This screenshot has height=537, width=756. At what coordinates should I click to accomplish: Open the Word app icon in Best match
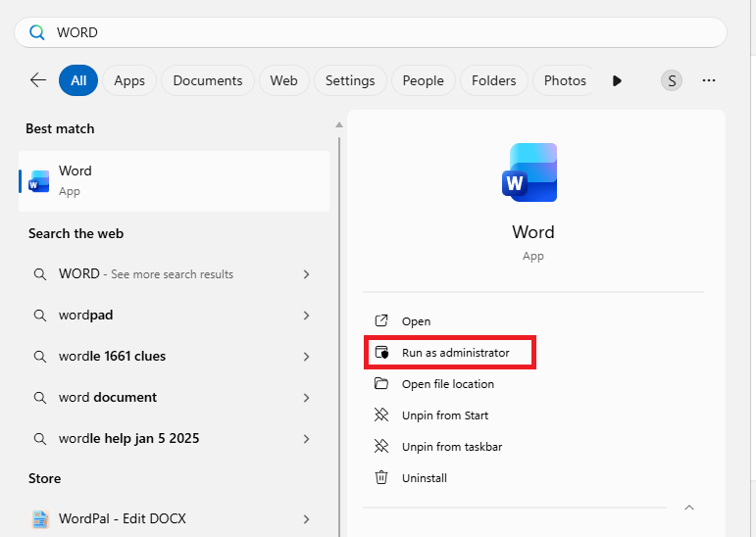point(38,181)
